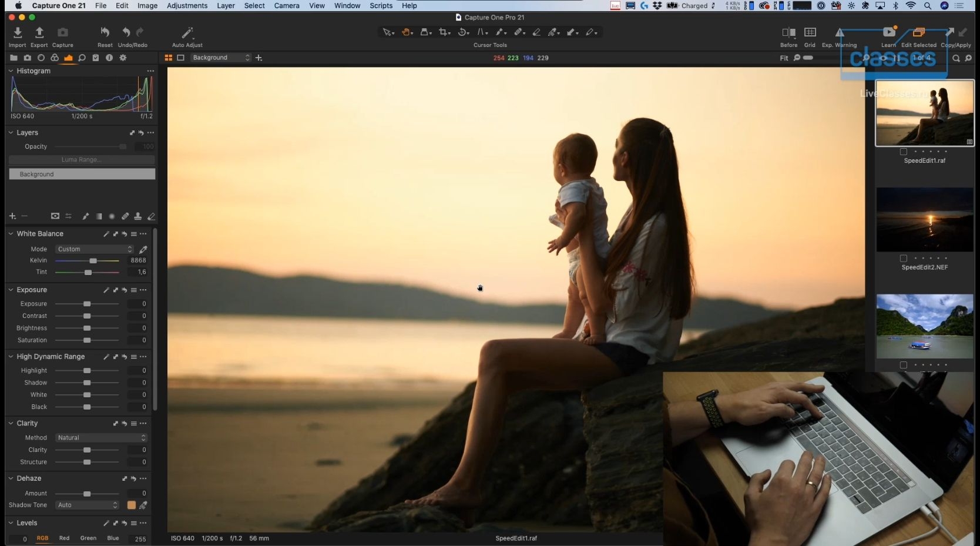Collapse the Layers panel
The height and width of the screenshot is (546, 980).
pos(11,133)
